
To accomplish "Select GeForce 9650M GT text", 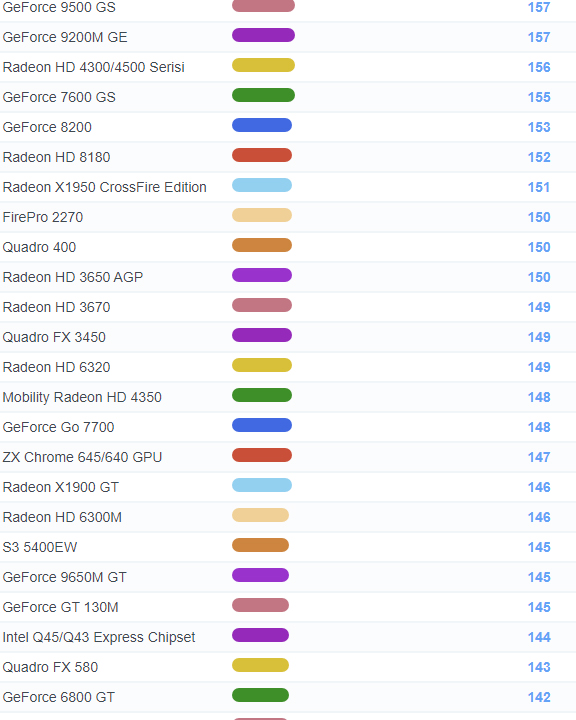I will (x=64, y=577).
